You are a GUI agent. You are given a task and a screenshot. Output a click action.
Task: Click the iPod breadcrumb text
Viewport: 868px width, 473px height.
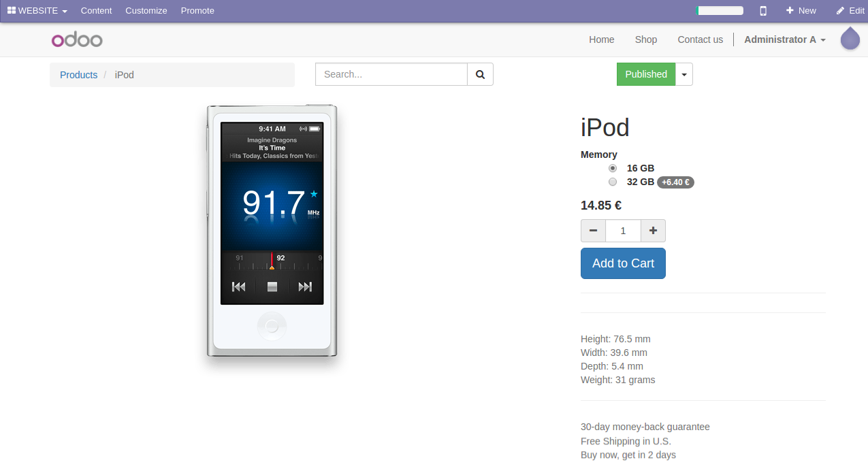(x=125, y=75)
